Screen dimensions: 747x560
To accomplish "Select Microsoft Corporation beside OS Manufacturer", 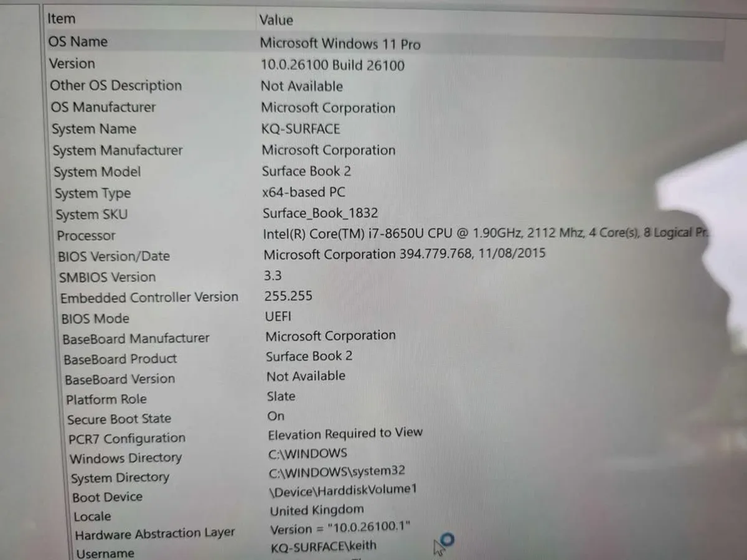I will tap(328, 108).
